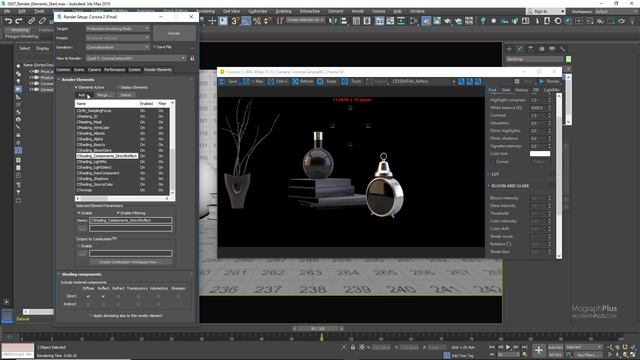
Task: Open the Target dropdown in Render Setup
Action: 118,29
